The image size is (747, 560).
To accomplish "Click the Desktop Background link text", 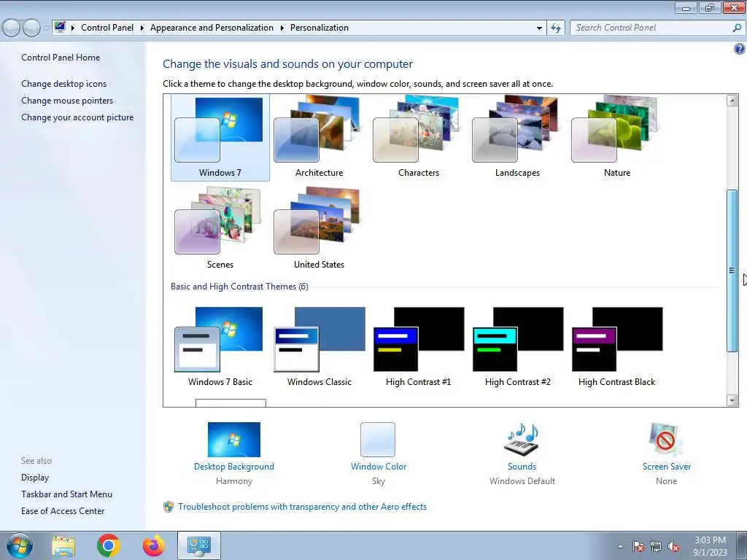I will 234,467.
